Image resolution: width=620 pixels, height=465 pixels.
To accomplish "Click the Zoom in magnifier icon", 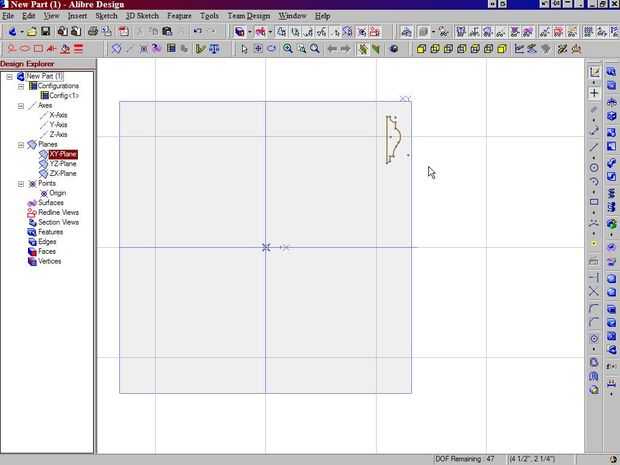I will click(287, 49).
